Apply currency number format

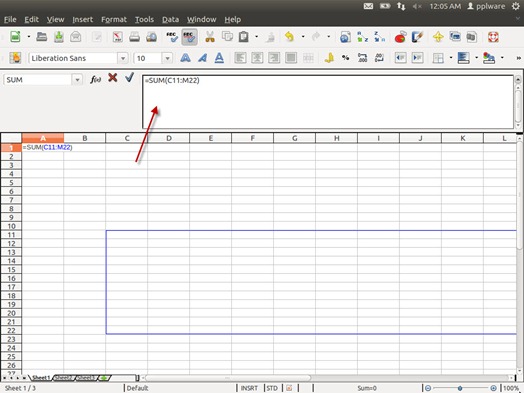[x=329, y=58]
